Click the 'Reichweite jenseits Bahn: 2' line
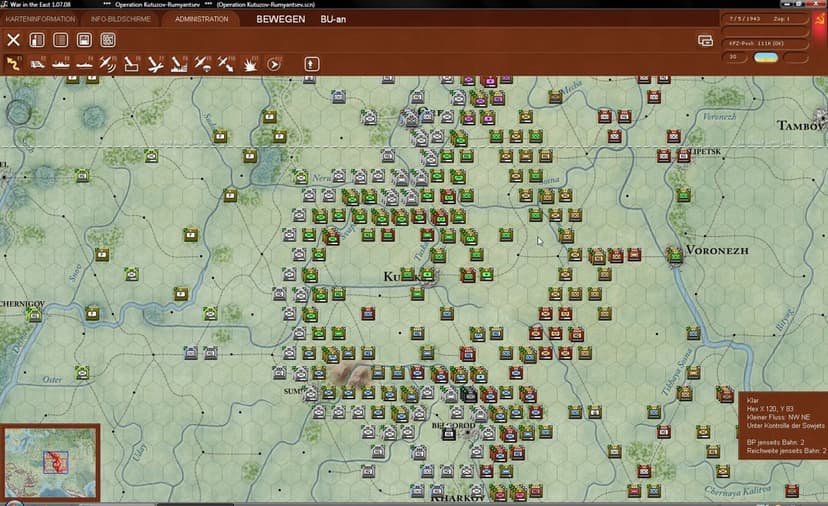The height and width of the screenshot is (506, 828). coord(786,451)
